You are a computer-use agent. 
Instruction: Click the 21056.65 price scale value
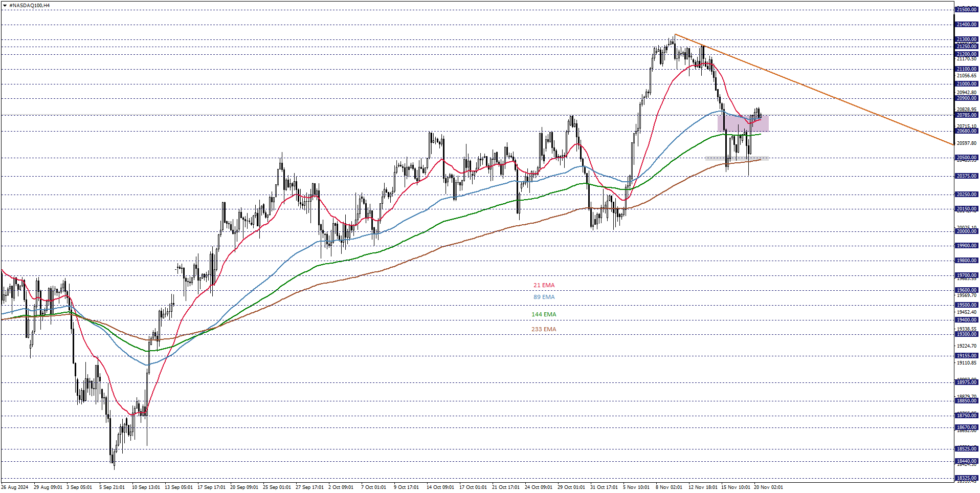(967, 76)
